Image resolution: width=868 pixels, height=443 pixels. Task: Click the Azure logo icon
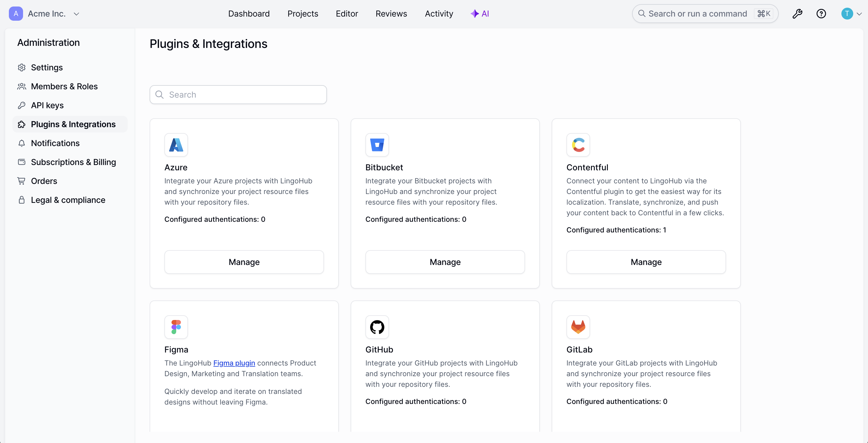tap(176, 145)
